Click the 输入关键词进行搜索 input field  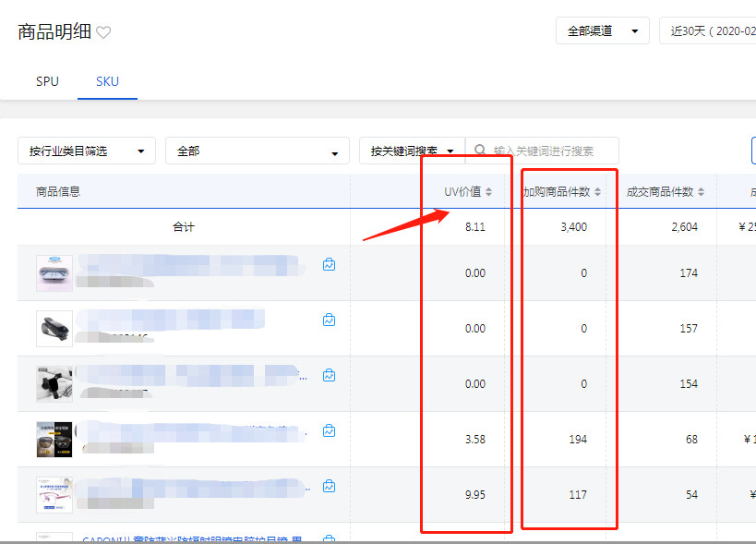[550, 151]
